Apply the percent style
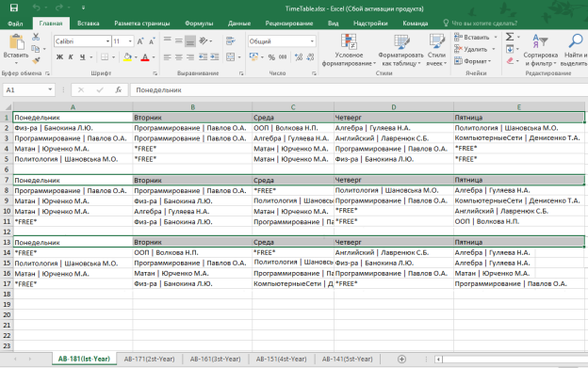588x368 pixels. tap(271, 57)
